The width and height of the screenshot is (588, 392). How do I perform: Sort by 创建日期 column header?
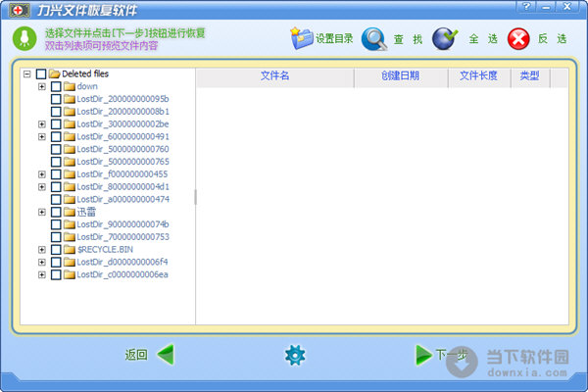point(401,77)
